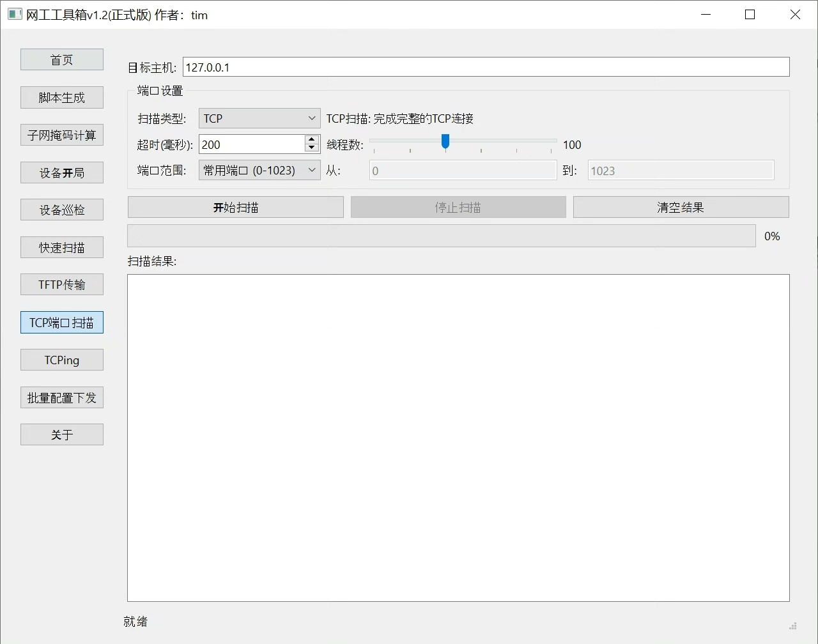Image resolution: width=818 pixels, height=644 pixels.
Task: Click inside the 扫描结果 text area
Action: tap(458, 438)
